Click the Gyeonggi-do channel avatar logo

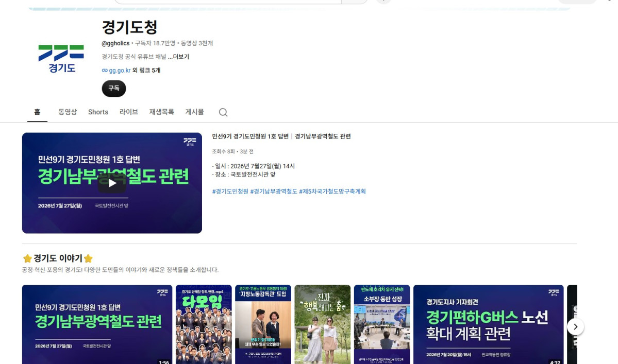61,58
